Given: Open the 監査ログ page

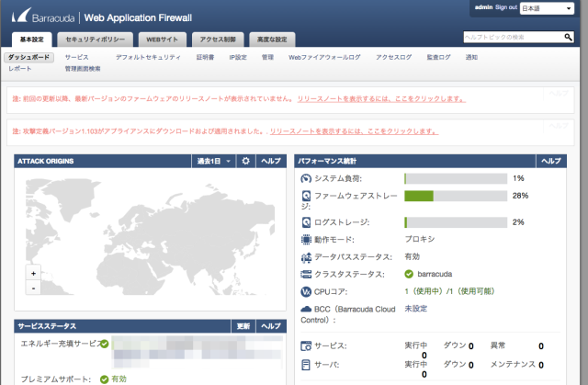Looking at the screenshot, I should tap(438, 57).
